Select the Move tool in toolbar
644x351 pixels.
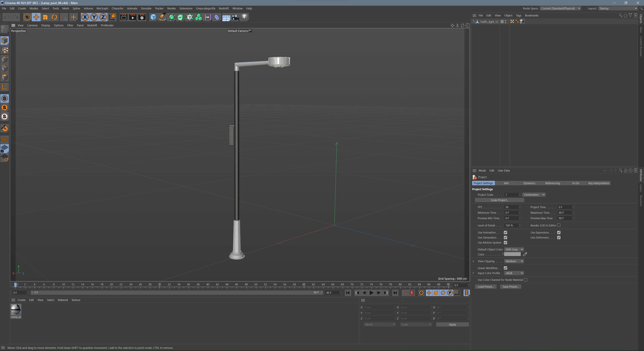pyautogui.click(x=36, y=17)
